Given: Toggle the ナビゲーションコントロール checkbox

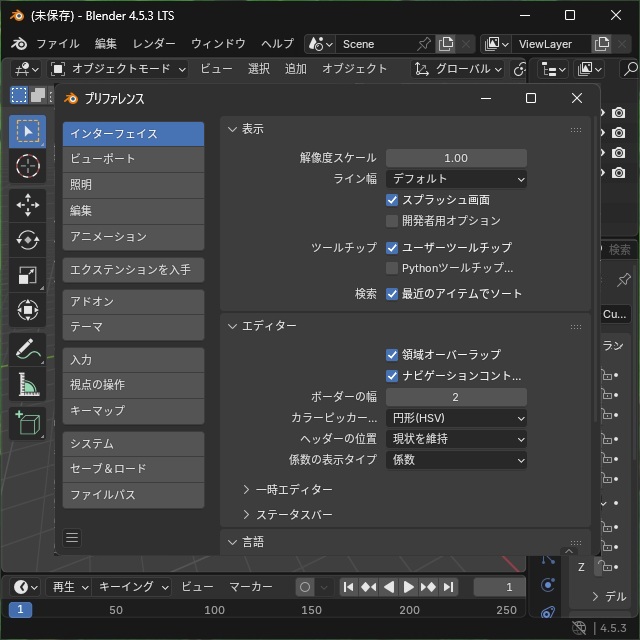Looking at the screenshot, I should (x=392, y=376).
